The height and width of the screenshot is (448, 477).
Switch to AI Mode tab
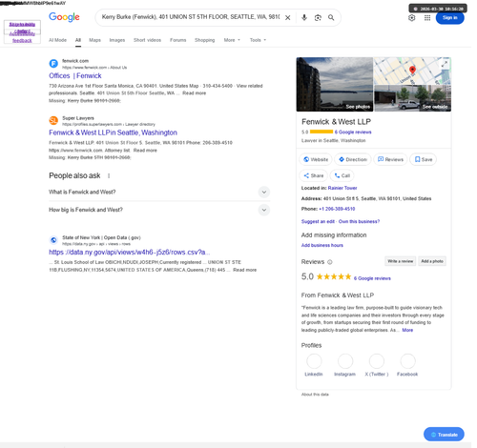tap(57, 40)
